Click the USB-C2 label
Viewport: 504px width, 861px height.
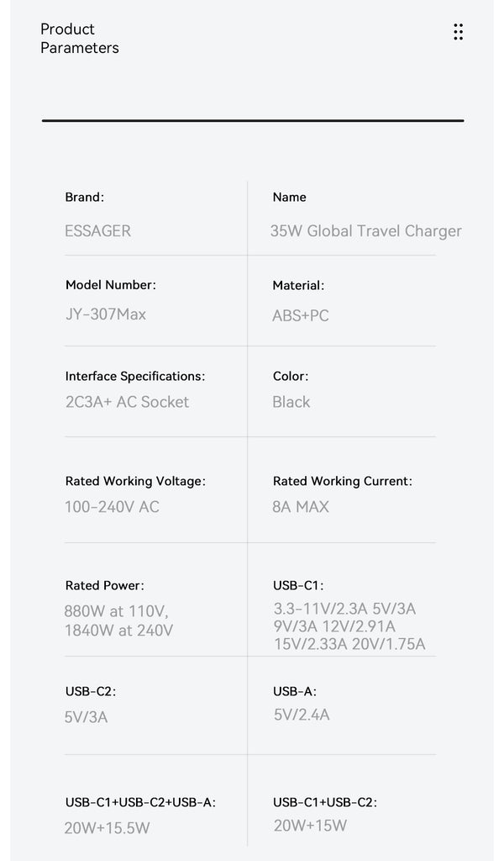[90, 691]
